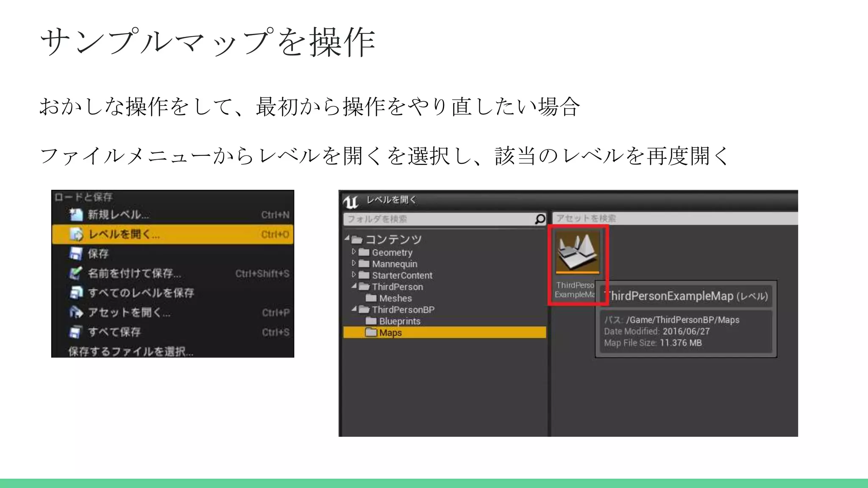Select the StarterContent folder
Image resolution: width=868 pixels, height=488 pixels.
pyautogui.click(x=402, y=275)
